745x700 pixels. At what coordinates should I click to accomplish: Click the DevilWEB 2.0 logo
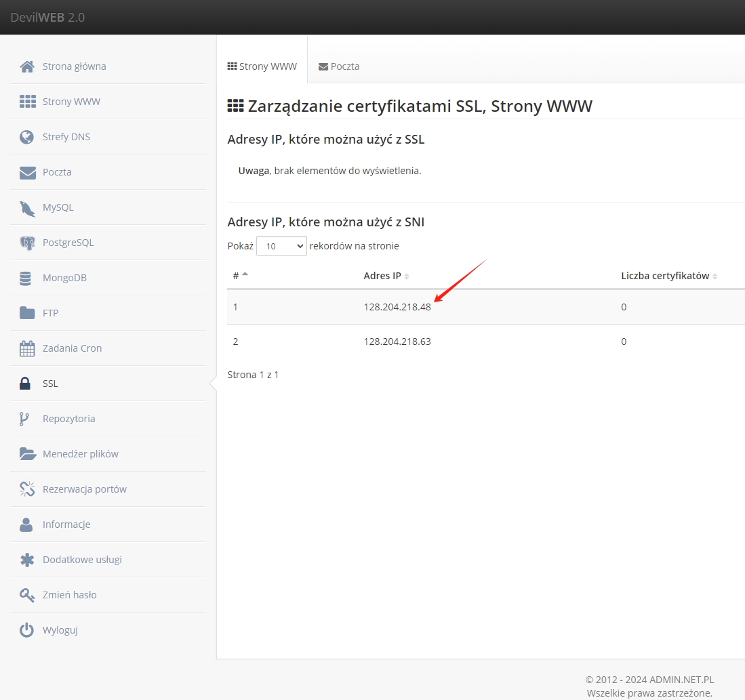pyautogui.click(x=47, y=17)
